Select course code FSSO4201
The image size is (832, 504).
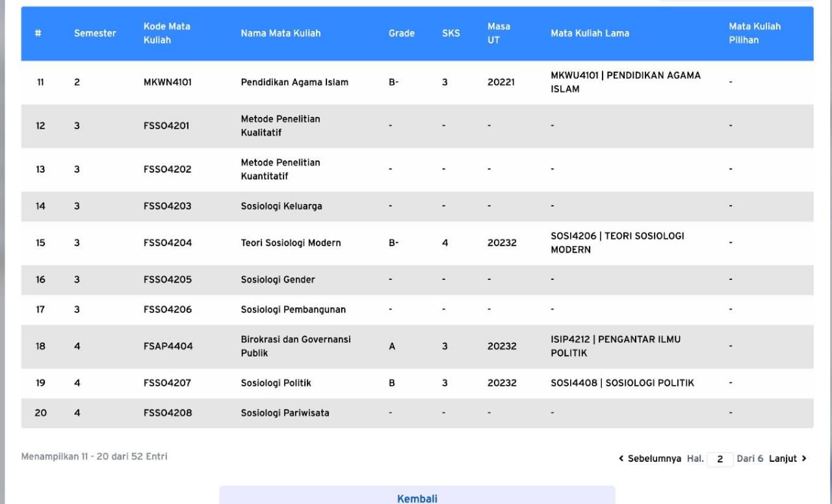[166, 126]
